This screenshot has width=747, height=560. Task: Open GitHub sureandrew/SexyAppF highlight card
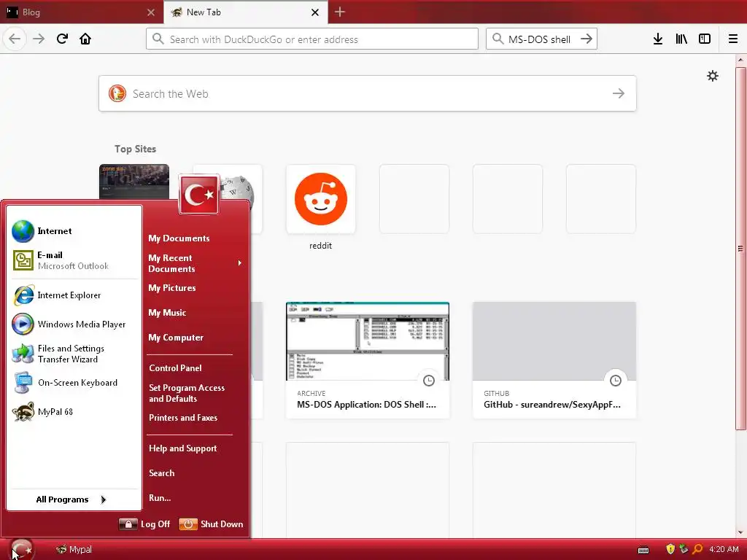[x=554, y=360]
